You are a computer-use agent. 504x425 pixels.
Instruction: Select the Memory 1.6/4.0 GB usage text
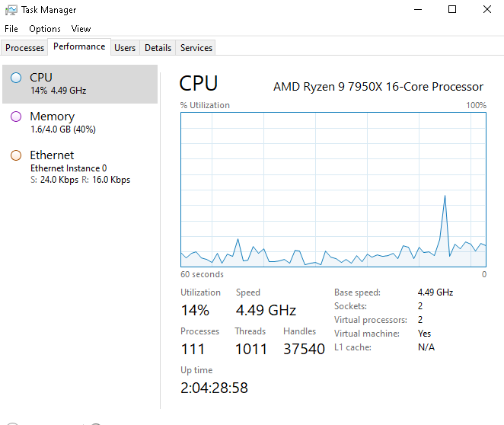tap(62, 129)
